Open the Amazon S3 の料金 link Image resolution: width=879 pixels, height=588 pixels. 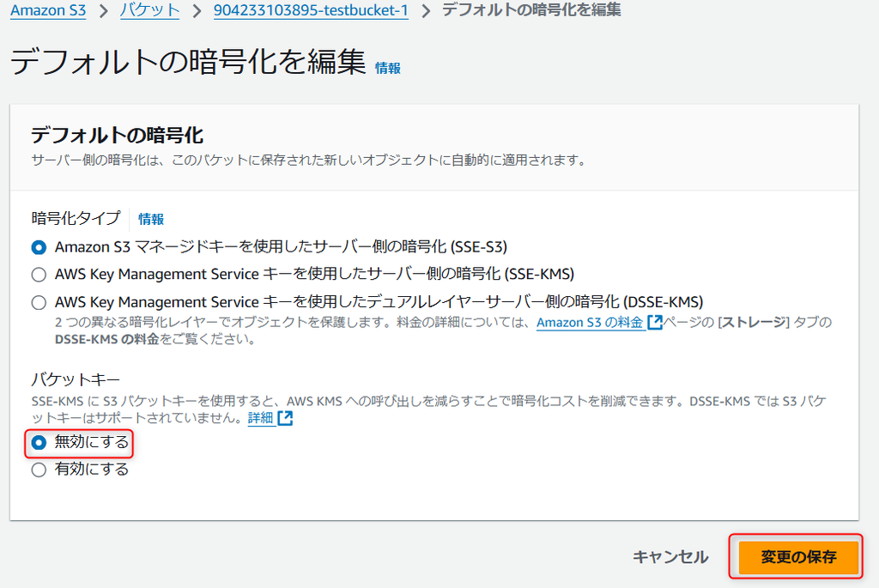coord(590,322)
